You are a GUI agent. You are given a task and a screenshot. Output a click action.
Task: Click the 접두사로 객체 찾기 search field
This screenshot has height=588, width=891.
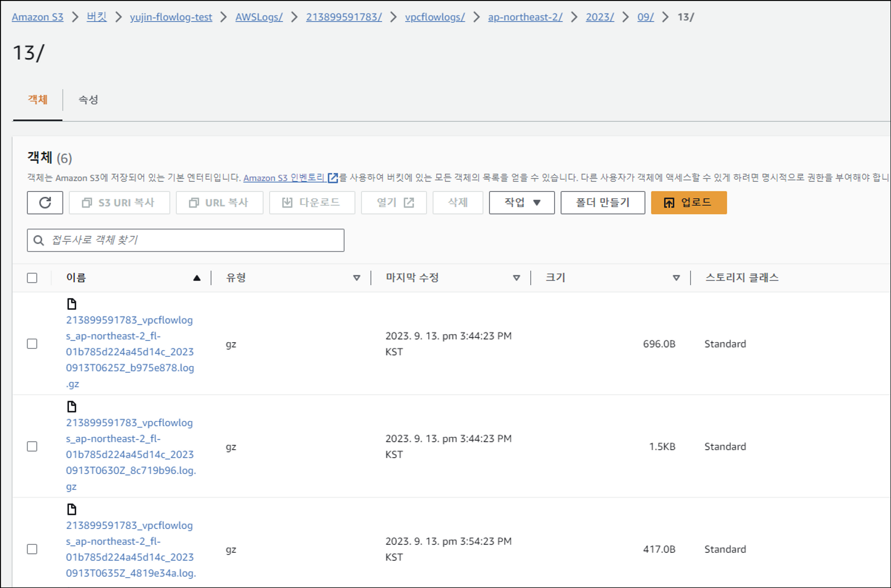(192, 240)
